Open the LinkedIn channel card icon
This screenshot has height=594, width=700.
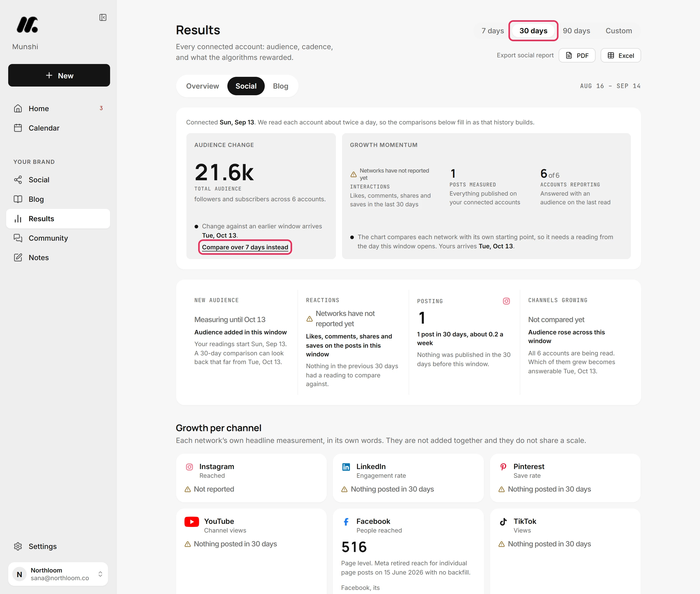point(346,467)
